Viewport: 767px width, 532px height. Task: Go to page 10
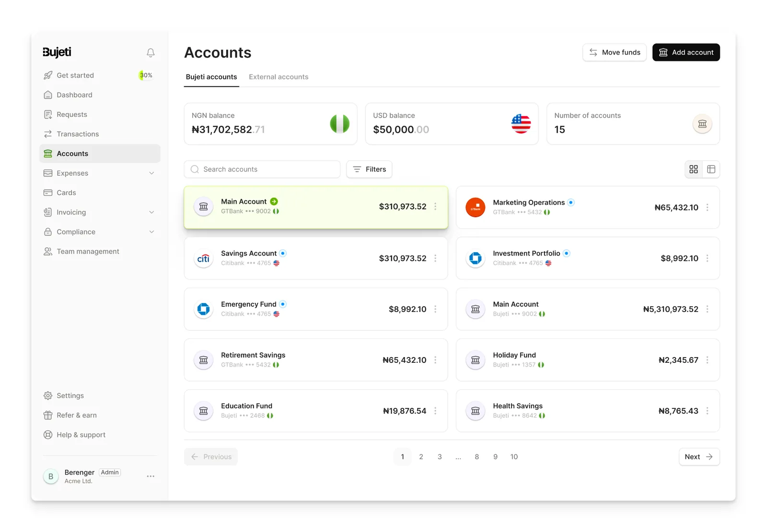514,457
